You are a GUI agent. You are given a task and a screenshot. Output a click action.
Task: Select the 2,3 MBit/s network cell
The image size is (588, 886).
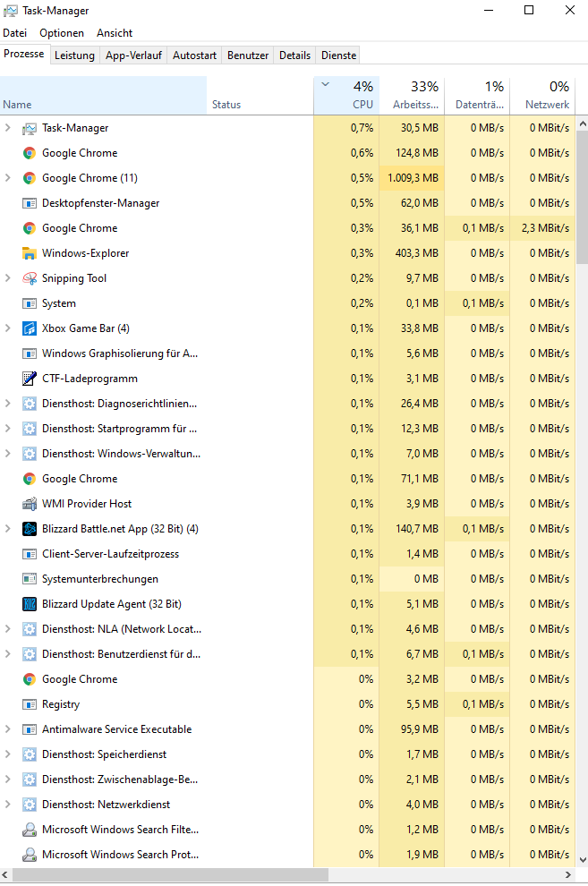(542, 228)
